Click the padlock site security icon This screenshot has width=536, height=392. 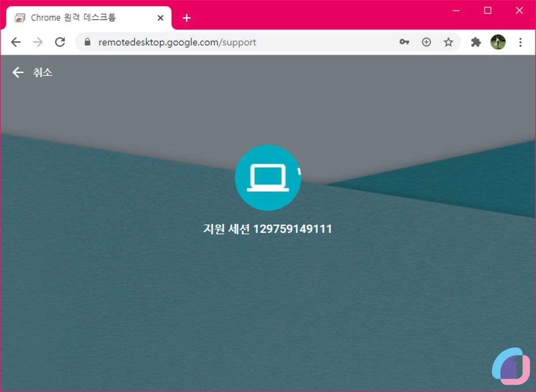point(87,42)
